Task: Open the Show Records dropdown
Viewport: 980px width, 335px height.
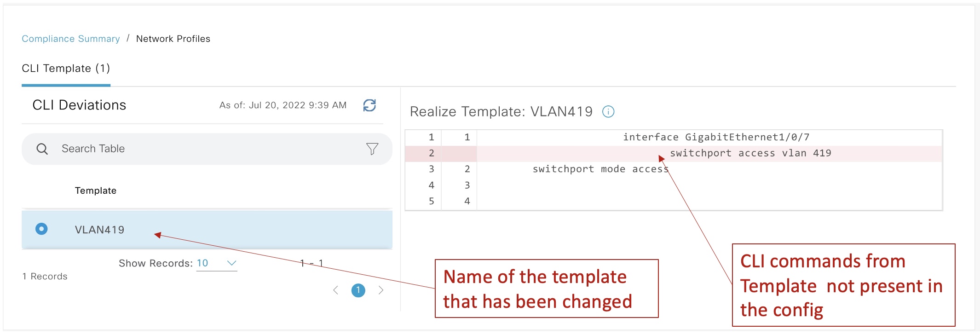Action: (x=231, y=263)
